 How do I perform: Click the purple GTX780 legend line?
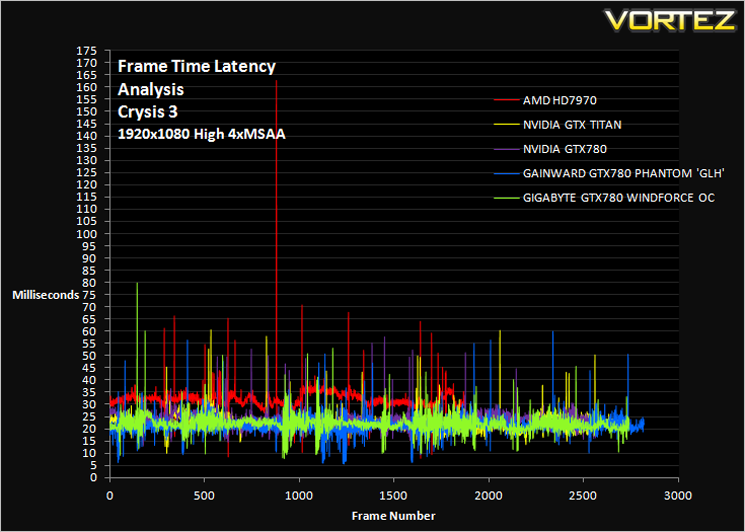507,149
